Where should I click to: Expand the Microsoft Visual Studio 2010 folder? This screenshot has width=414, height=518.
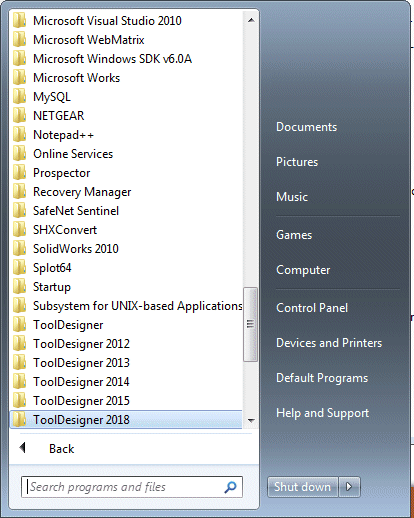point(126,21)
